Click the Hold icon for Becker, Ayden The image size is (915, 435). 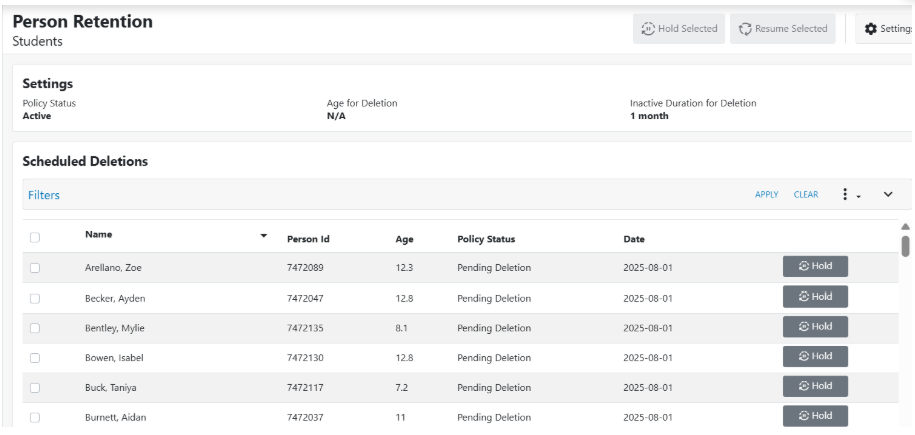803,296
